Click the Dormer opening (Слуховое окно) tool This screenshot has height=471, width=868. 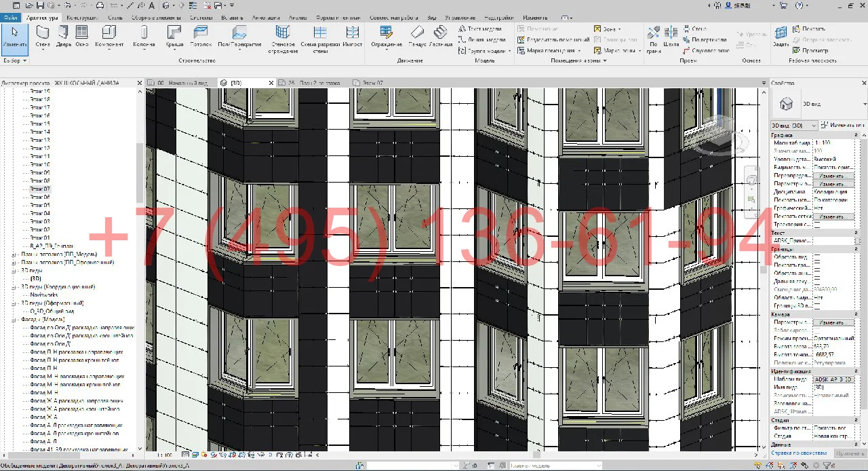[x=707, y=50]
